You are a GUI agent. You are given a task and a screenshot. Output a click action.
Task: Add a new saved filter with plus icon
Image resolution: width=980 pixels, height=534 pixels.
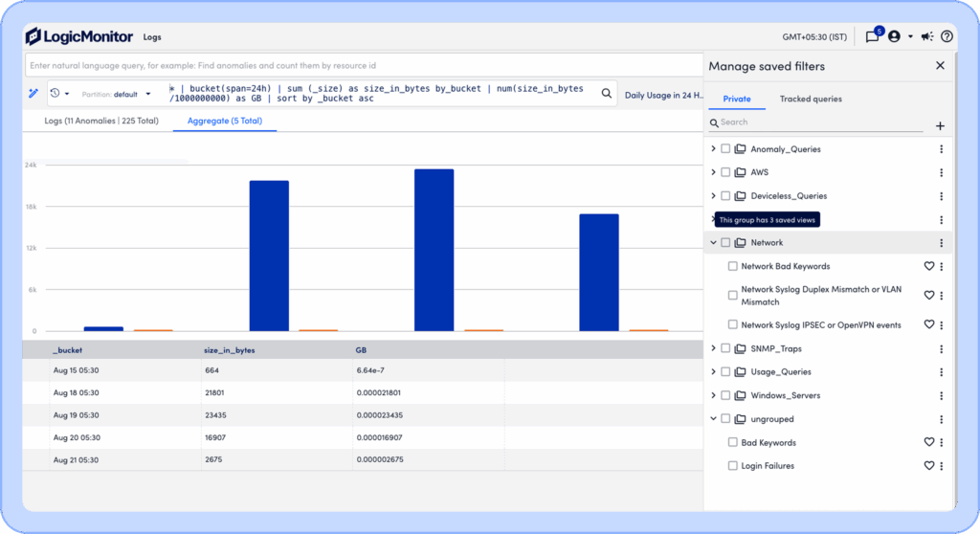pyautogui.click(x=940, y=126)
